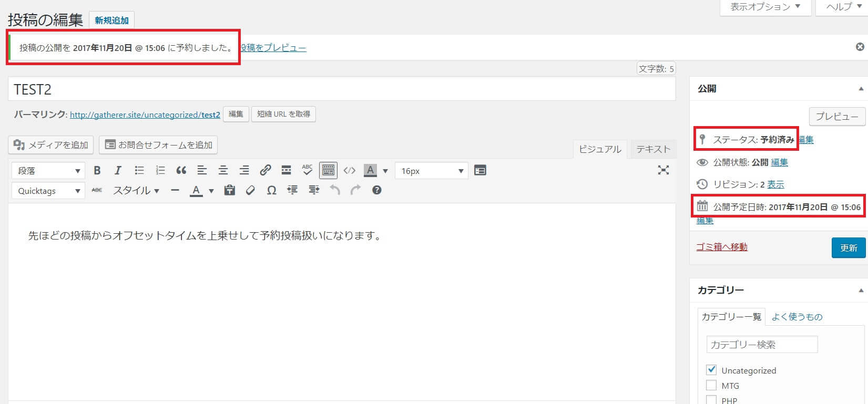Image resolution: width=868 pixels, height=404 pixels.
Task: Open keyboard shortcuts help icon
Action: [376, 190]
